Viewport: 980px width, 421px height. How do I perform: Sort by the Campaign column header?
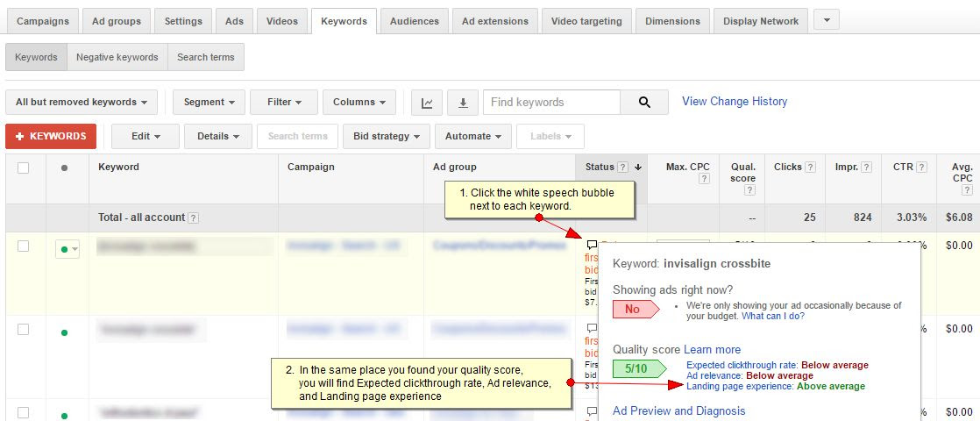(x=310, y=167)
